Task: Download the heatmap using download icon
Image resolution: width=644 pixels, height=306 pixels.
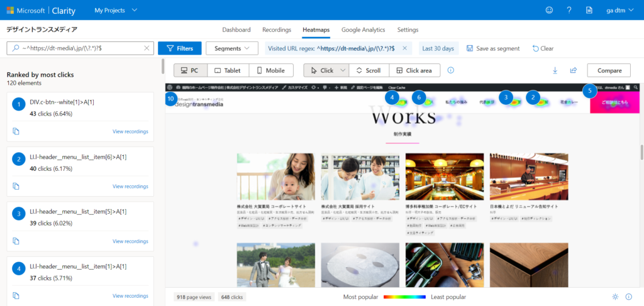Action: point(555,70)
